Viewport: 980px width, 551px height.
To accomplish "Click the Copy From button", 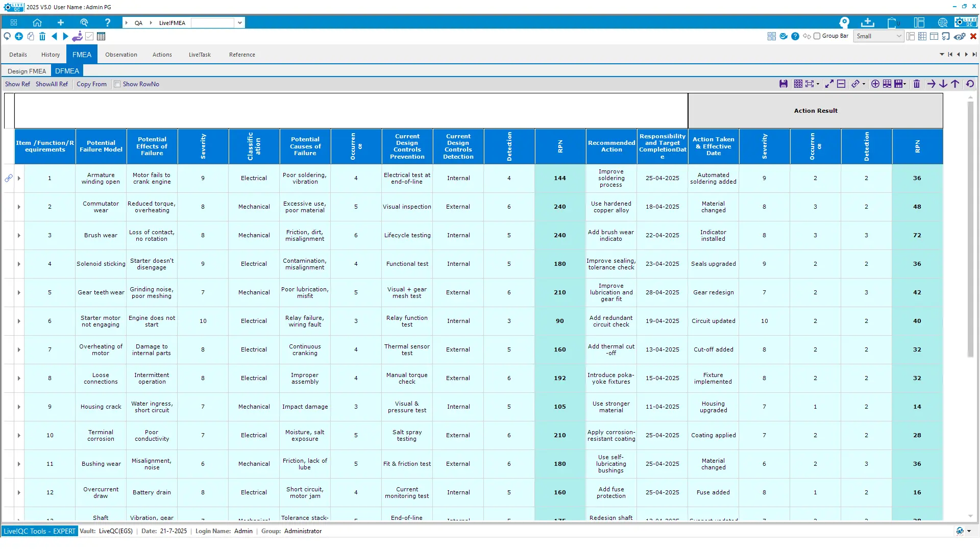I will tap(91, 84).
